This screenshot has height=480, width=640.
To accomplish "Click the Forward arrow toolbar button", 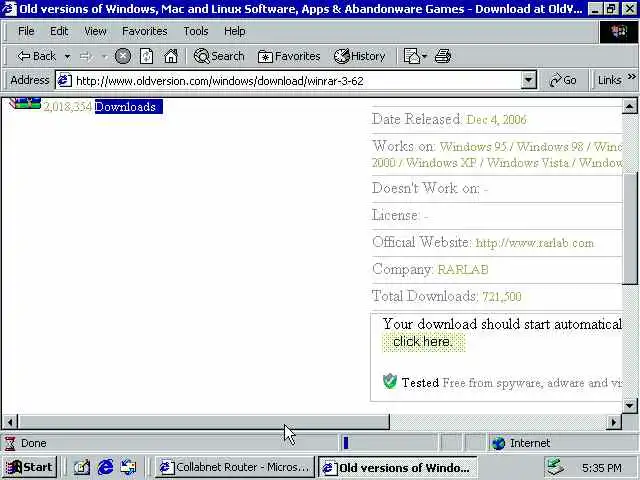I will (x=86, y=56).
